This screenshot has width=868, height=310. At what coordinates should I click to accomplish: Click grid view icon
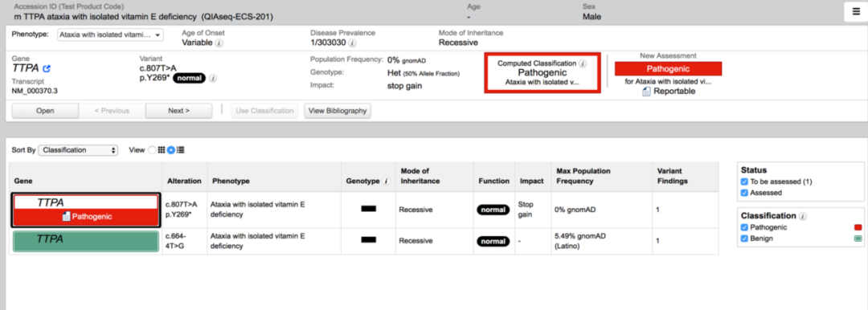coord(162,150)
